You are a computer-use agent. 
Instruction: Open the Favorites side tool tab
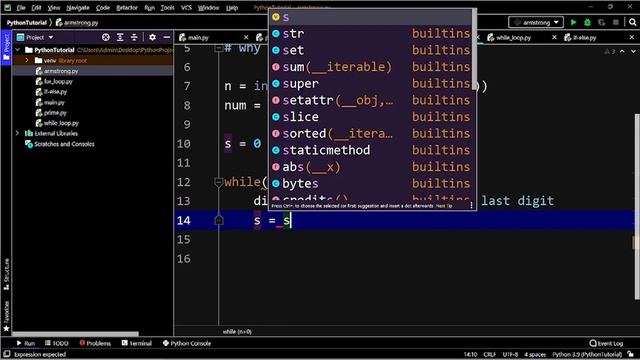(6, 316)
